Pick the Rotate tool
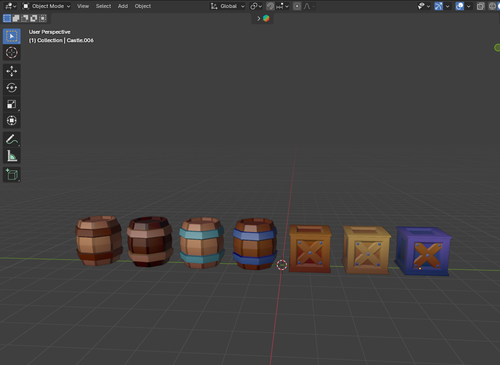This screenshot has width=500, height=365. tap(12, 88)
